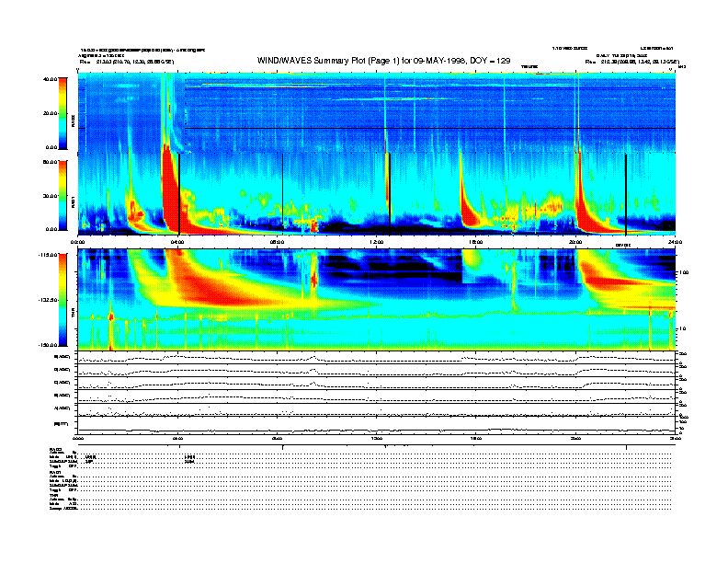
Task: Click the 10 label on the TNR right axis
Action: tap(682, 328)
